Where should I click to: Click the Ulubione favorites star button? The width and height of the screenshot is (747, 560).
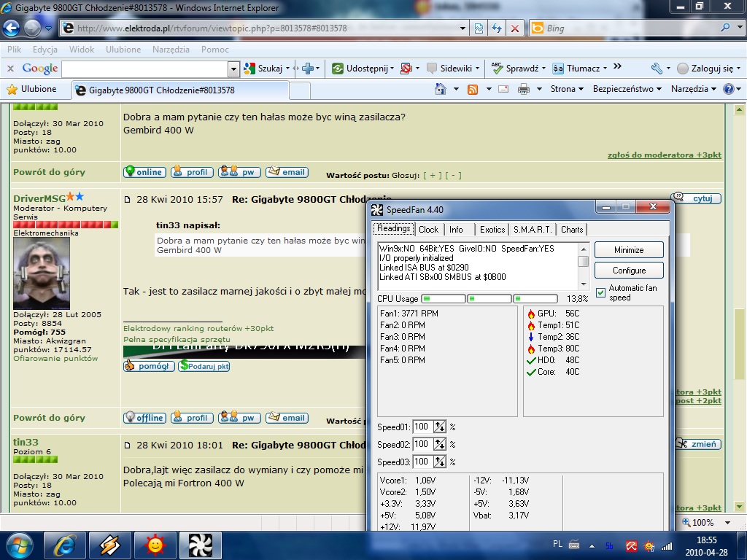pos(31,89)
